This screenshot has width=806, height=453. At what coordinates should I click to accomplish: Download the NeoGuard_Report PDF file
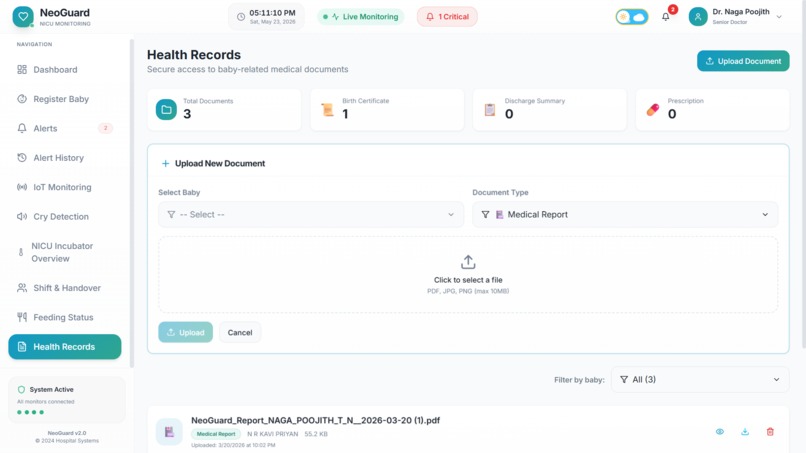(745, 432)
